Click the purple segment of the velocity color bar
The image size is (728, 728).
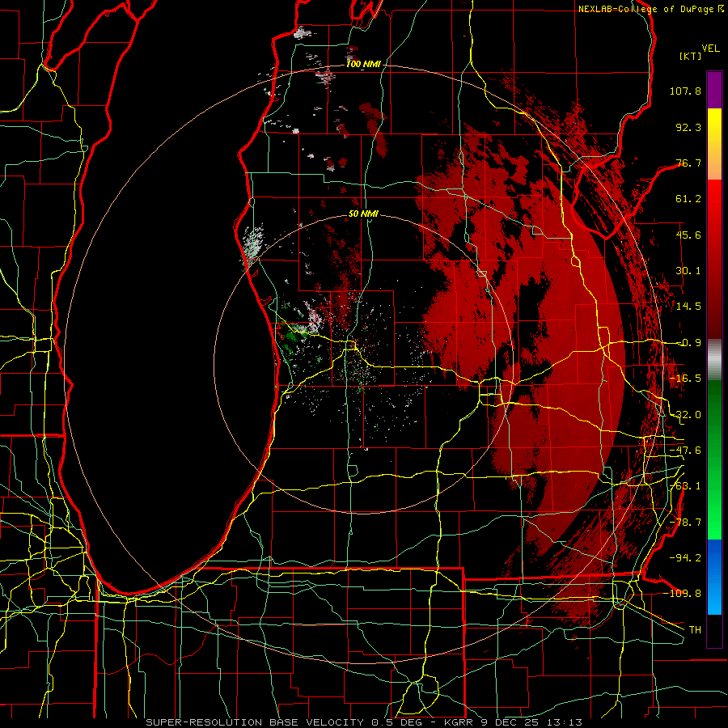[714, 90]
